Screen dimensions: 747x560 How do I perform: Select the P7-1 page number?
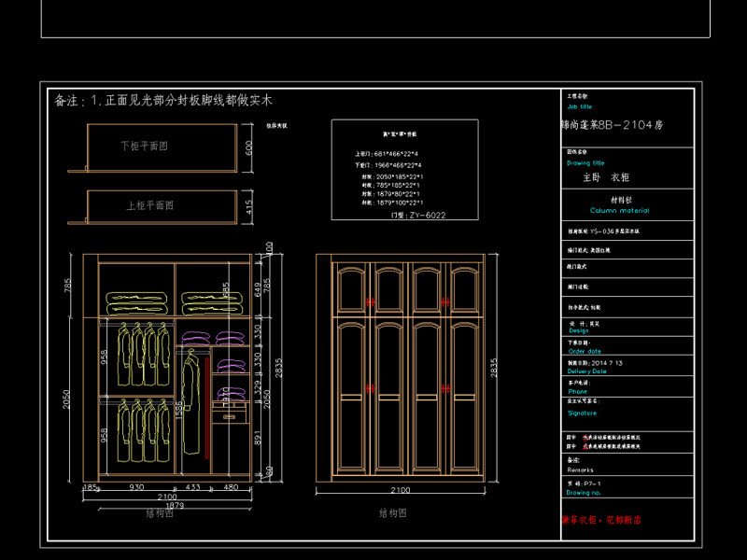(592, 483)
